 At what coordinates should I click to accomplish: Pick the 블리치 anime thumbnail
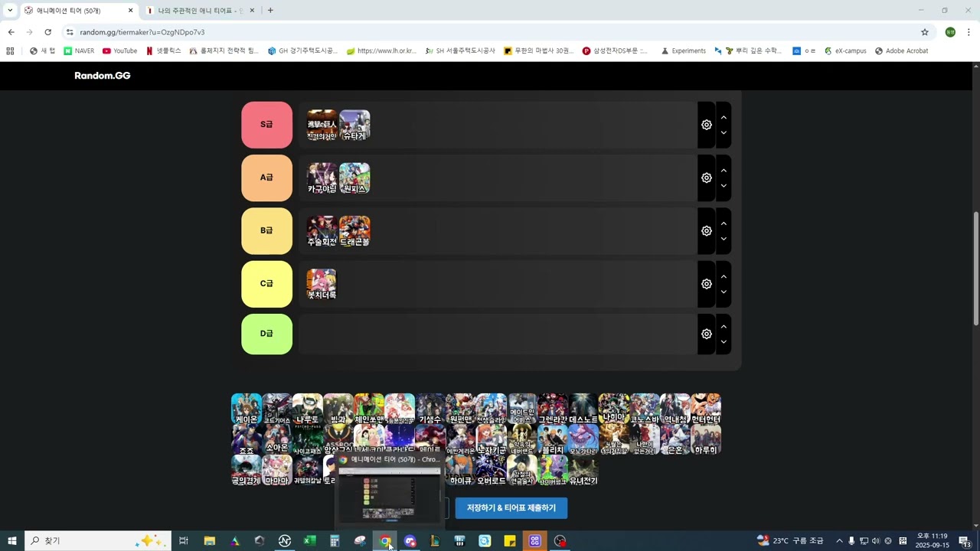tap(553, 439)
